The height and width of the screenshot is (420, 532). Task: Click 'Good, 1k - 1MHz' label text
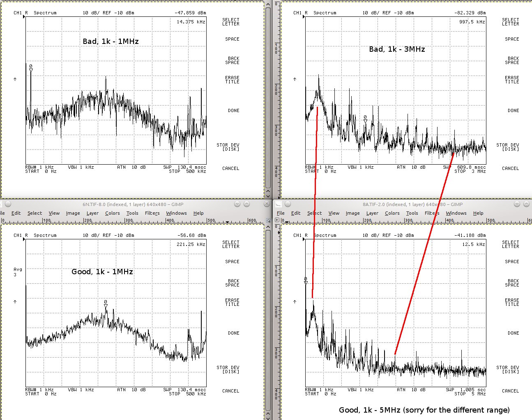[102, 271]
